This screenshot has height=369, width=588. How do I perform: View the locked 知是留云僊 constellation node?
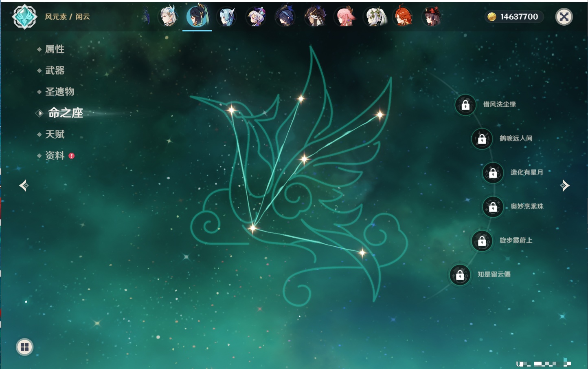point(460,275)
